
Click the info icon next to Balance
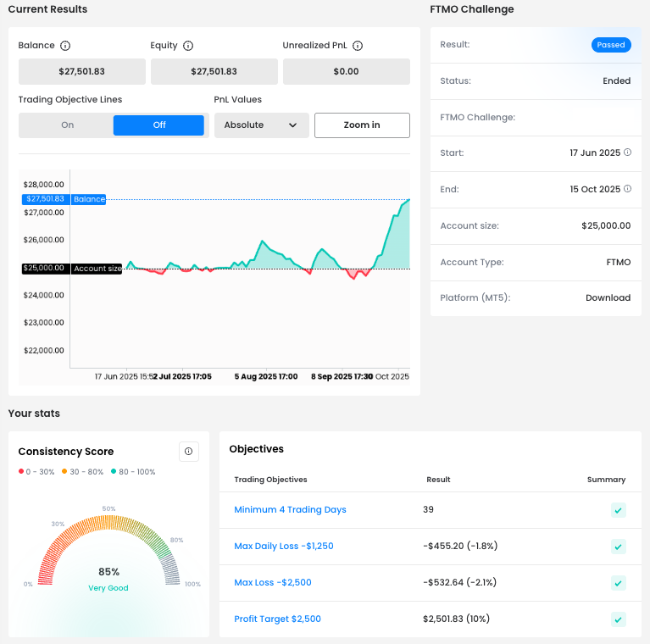pos(65,46)
